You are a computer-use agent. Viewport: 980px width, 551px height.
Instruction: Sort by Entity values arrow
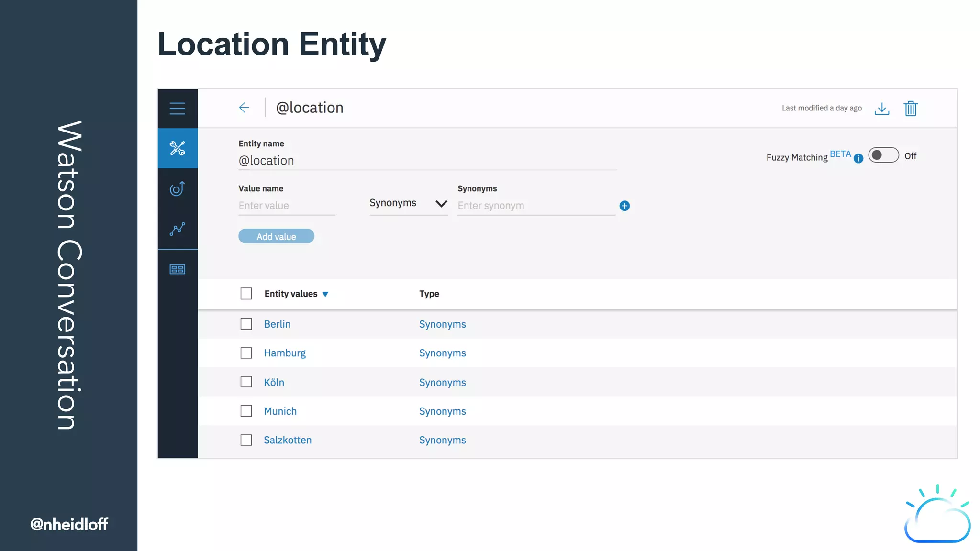(325, 294)
